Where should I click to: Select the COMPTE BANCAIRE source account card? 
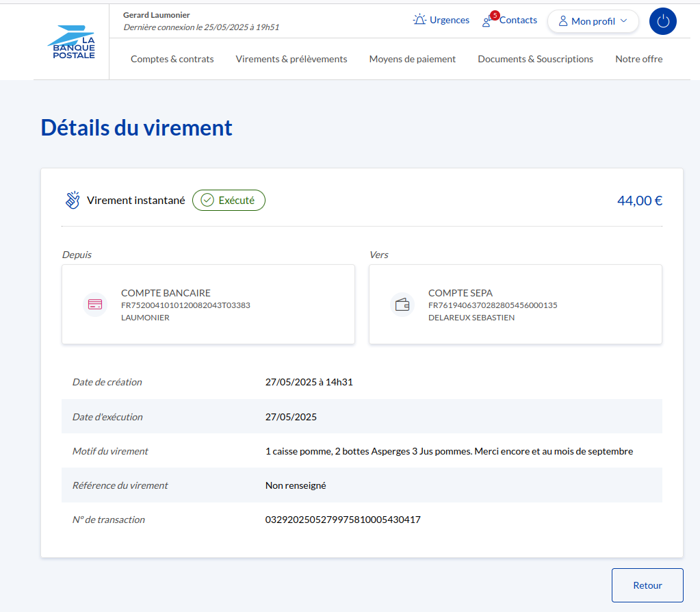pos(208,305)
